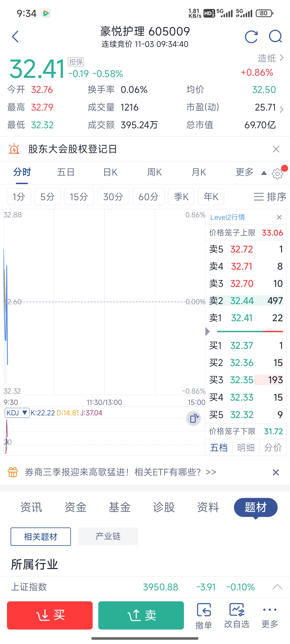Image resolution: width=290 pixels, height=644 pixels.
Task: Open the 资金 tab
Action: coord(75,507)
